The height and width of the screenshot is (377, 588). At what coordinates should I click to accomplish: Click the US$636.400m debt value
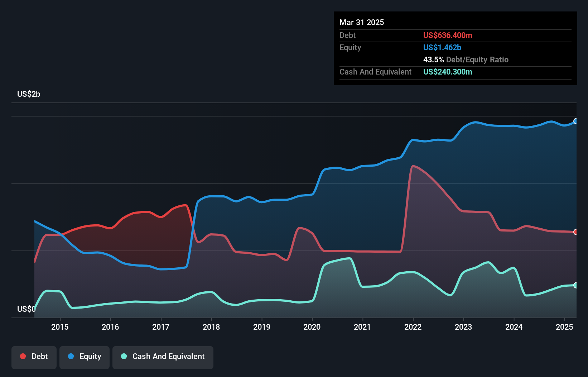(448, 35)
